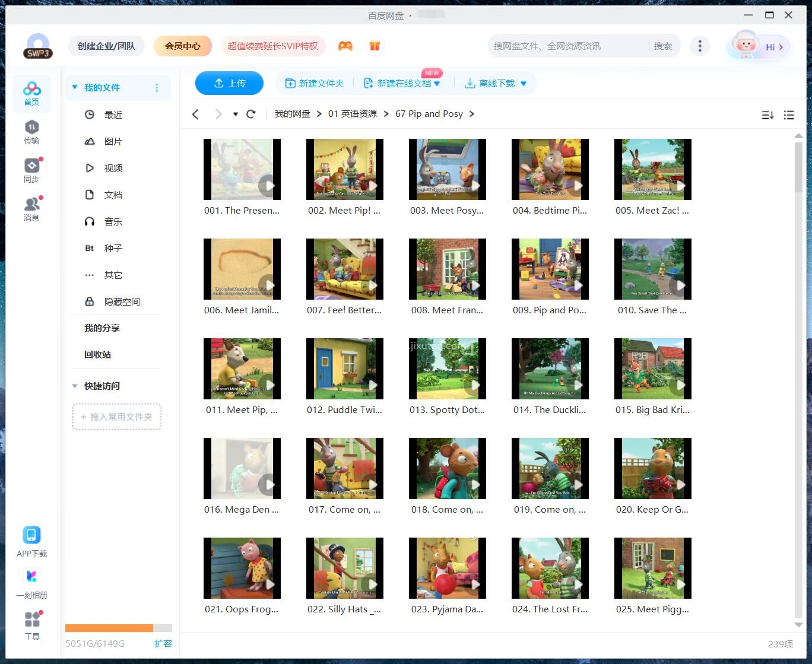
Task: Open the 同步 sync sidebar icon
Action: tap(31, 171)
